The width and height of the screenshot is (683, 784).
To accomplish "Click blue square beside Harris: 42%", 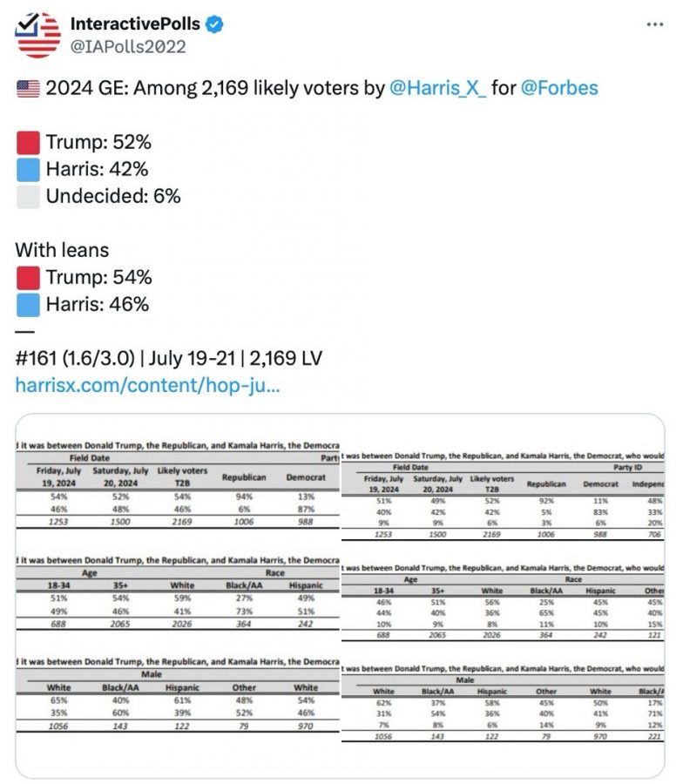I will (28, 169).
